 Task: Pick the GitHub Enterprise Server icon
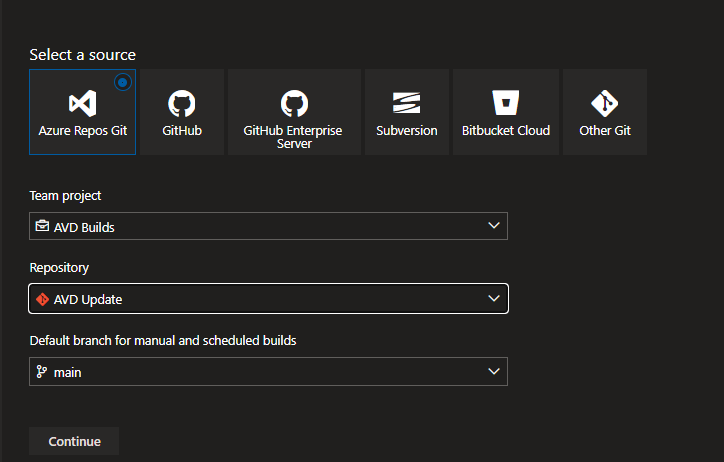tap(292, 102)
